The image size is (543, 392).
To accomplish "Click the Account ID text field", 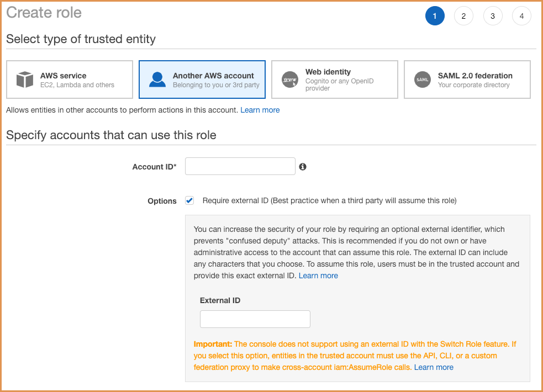I will [240, 166].
